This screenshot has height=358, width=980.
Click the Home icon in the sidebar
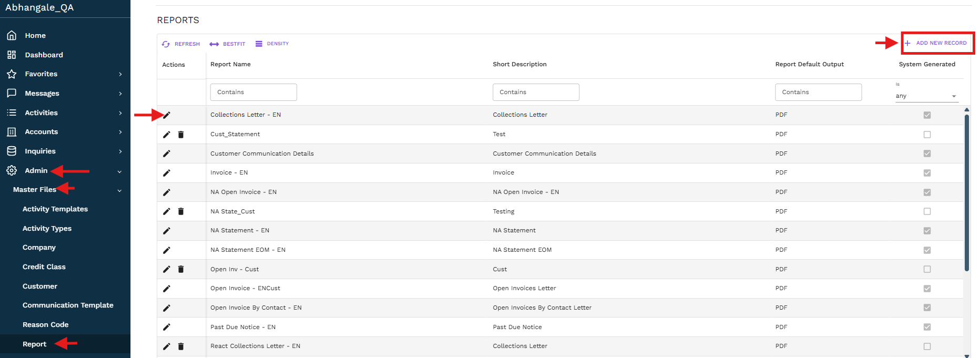[x=12, y=35]
